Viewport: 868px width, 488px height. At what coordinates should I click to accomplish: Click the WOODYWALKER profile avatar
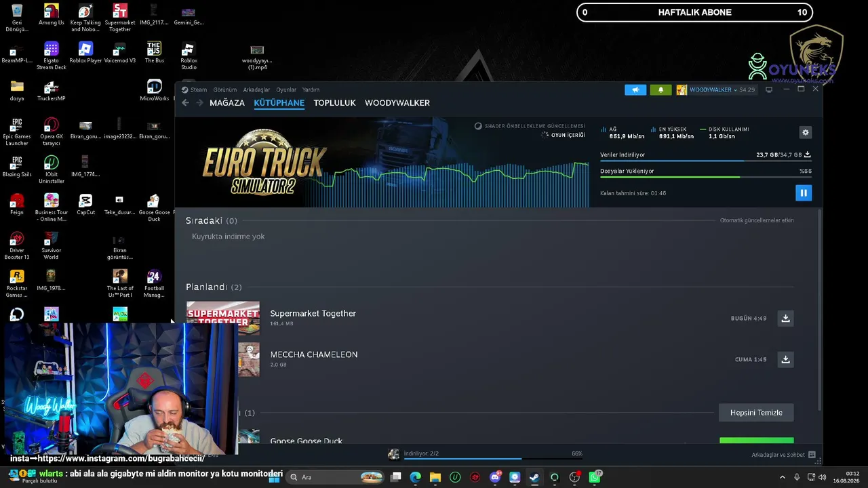pos(682,89)
